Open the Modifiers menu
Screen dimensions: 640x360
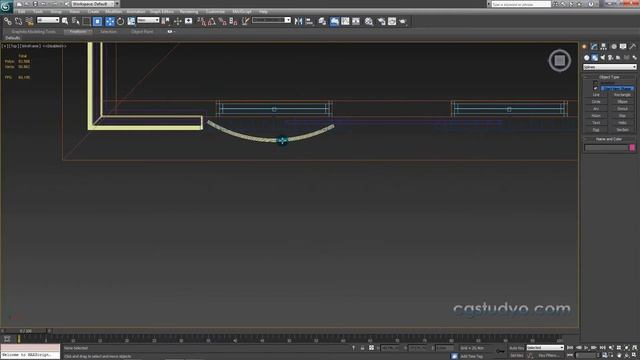pyautogui.click(x=113, y=12)
